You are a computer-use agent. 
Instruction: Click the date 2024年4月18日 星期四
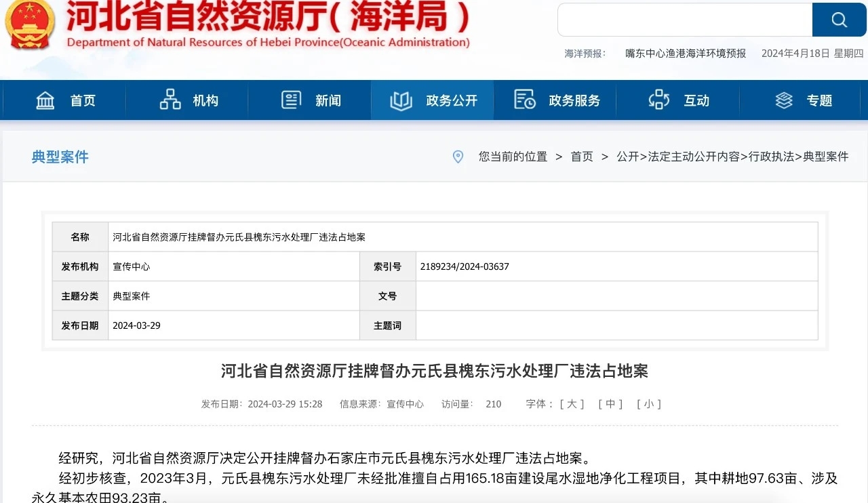pyautogui.click(x=812, y=54)
